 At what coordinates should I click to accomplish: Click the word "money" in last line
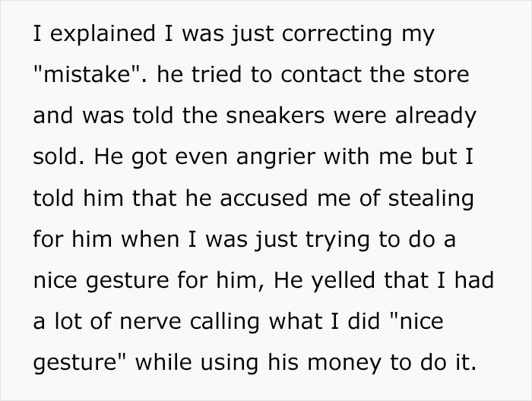(344, 363)
